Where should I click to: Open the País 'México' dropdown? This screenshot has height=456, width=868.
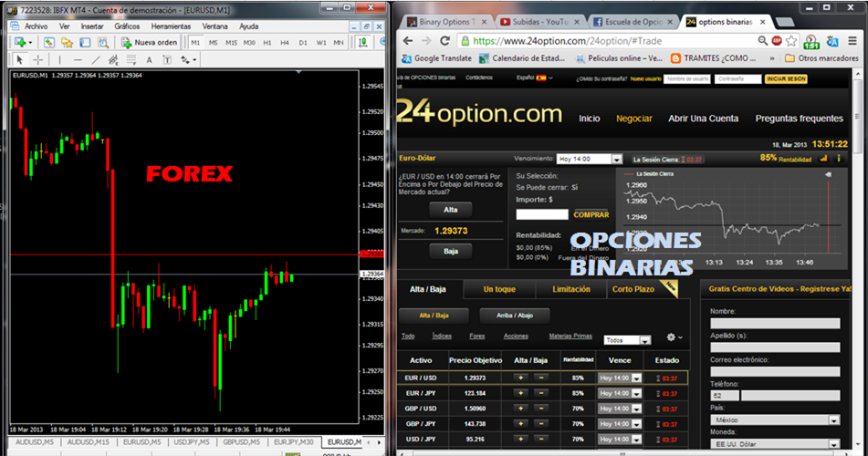pyautogui.click(x=775, y=420)
